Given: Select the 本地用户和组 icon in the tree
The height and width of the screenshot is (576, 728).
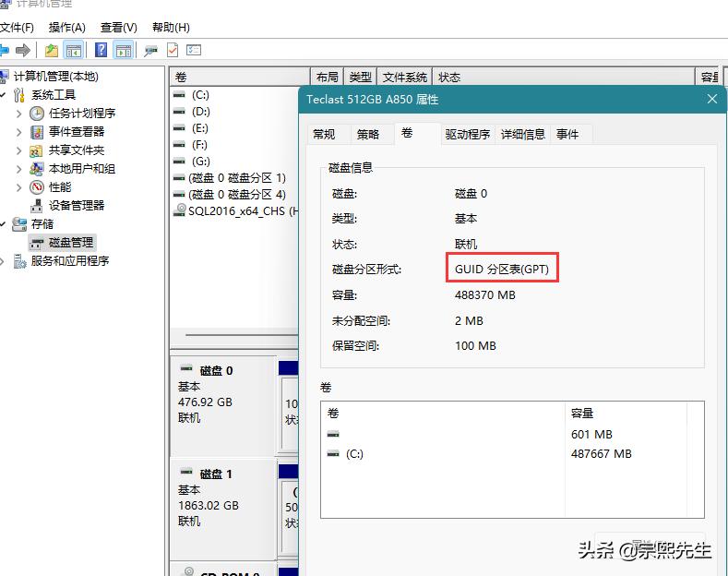Looking at the screenshot, I should [x=37, y=169].
